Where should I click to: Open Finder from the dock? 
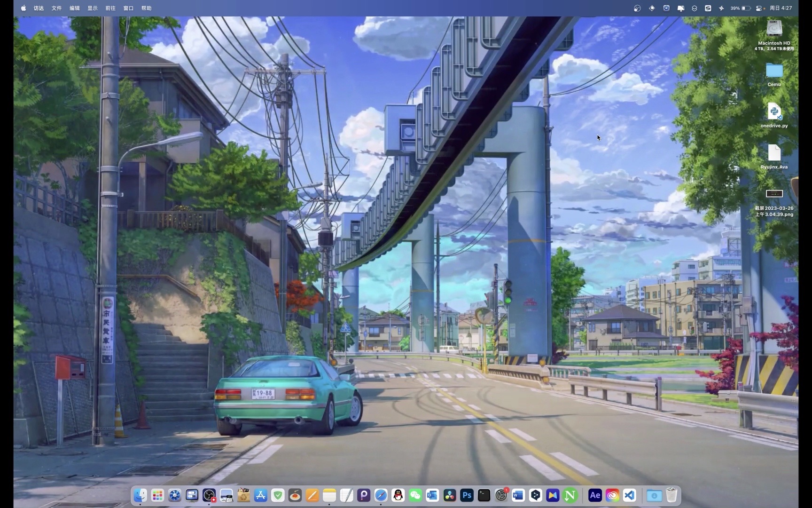pyautogui.click(x=140, y=495)
